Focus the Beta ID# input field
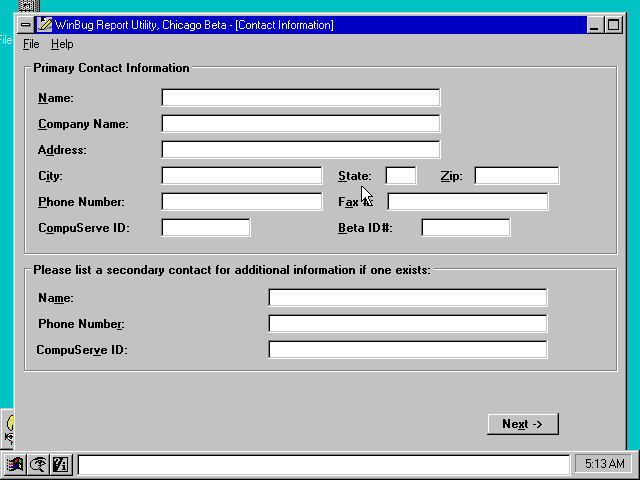 pos(466,227)
